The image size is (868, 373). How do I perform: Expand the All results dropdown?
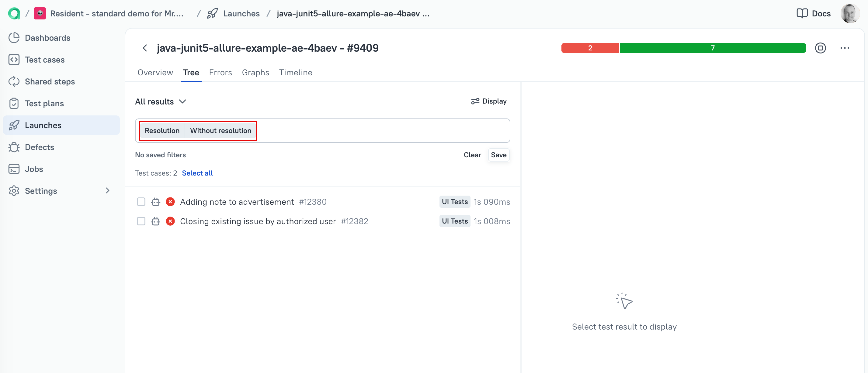tap(161, 102)
